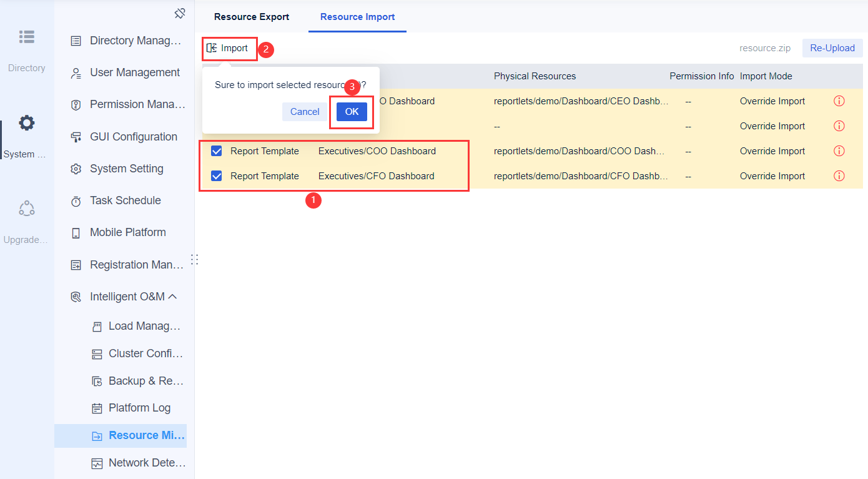Click the Permission Management shield icon

point(76,105)
